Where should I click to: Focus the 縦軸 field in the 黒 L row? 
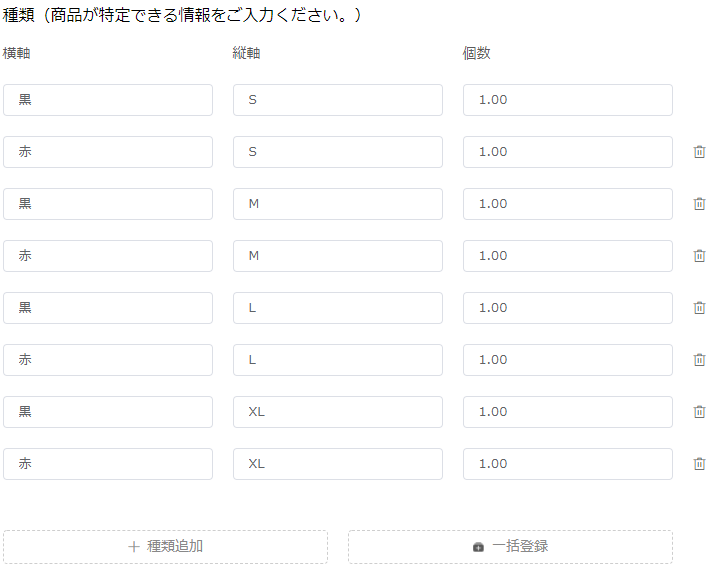tap(338, 308)
